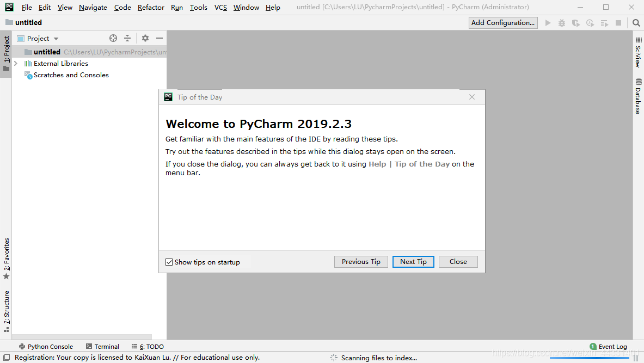
Task: Open the View menu
Action: (x=65, y=8)
